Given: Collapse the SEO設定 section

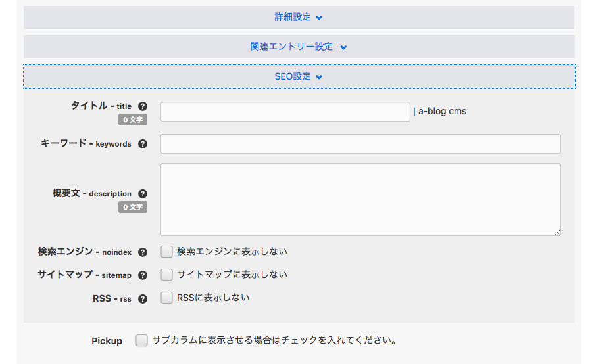Looking at the screenshot, I should (x=299, y=77).
